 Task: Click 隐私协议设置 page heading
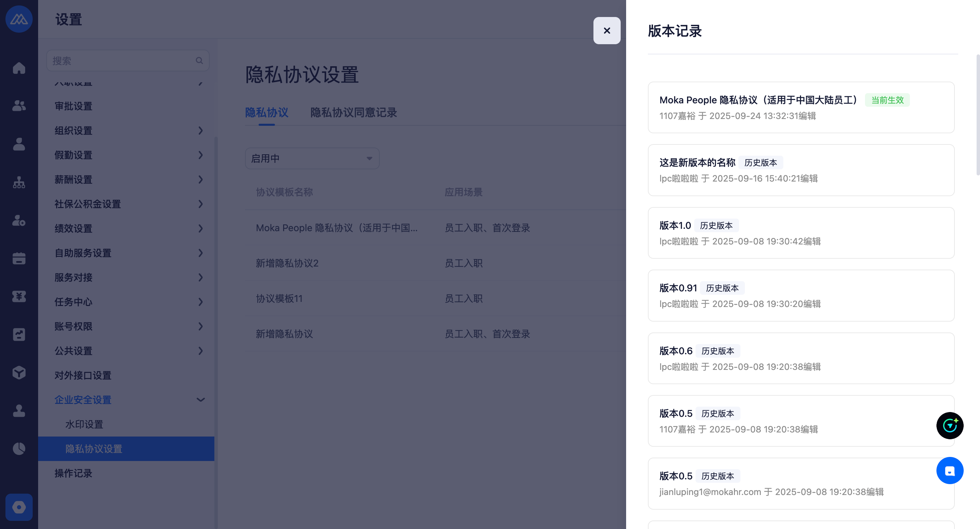point(302,74)
